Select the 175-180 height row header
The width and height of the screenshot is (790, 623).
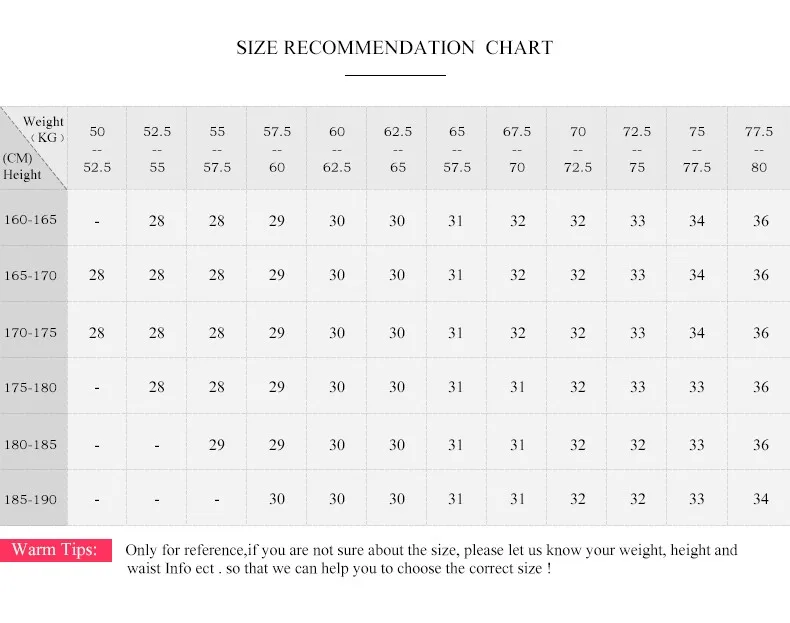pos(33,387)
